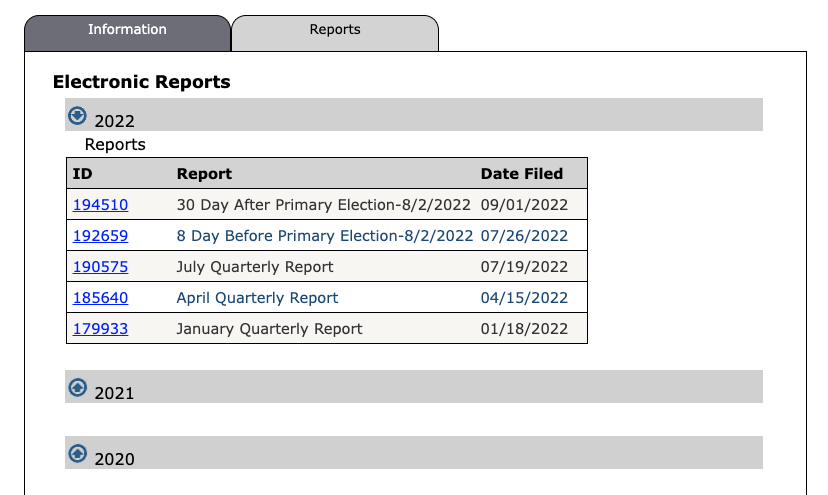Viewport: 828px width, 495px height.
Task: Open report ID 190575
Action: click(x=100, y=267)
